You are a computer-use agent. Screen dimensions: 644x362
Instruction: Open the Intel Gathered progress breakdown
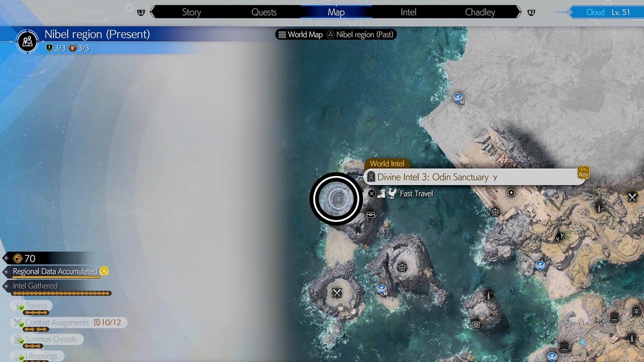pos(35,286)
